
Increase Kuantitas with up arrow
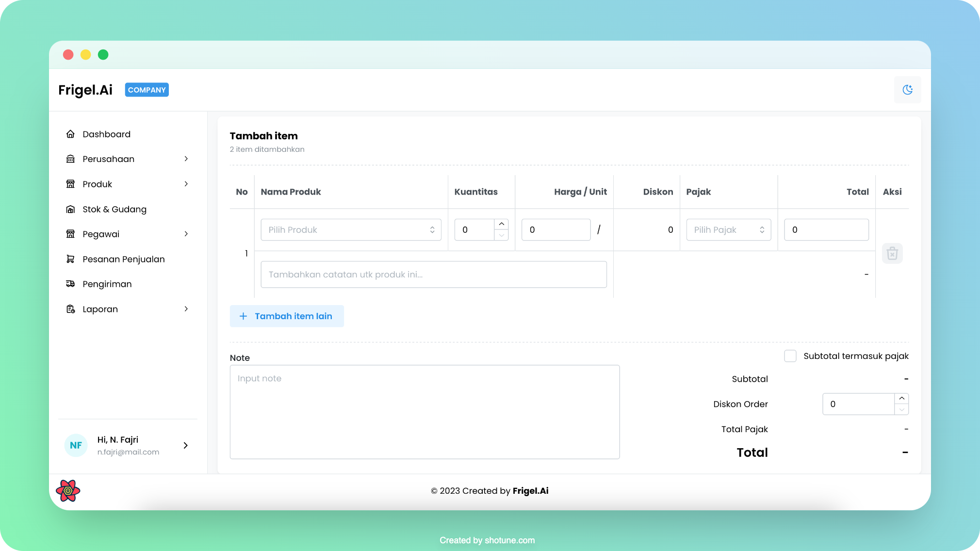click(x=502, y=224)
